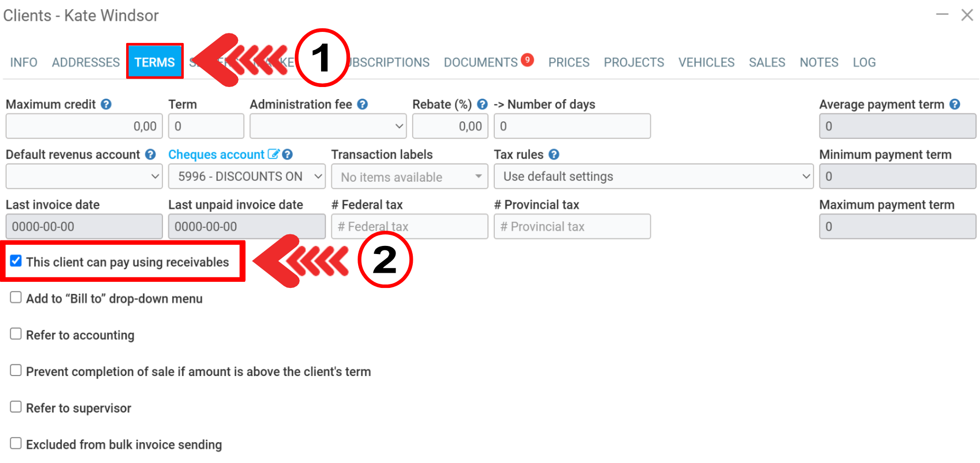
Task: Expand the Tax rules dropdown
Action: tap(653, 176)
